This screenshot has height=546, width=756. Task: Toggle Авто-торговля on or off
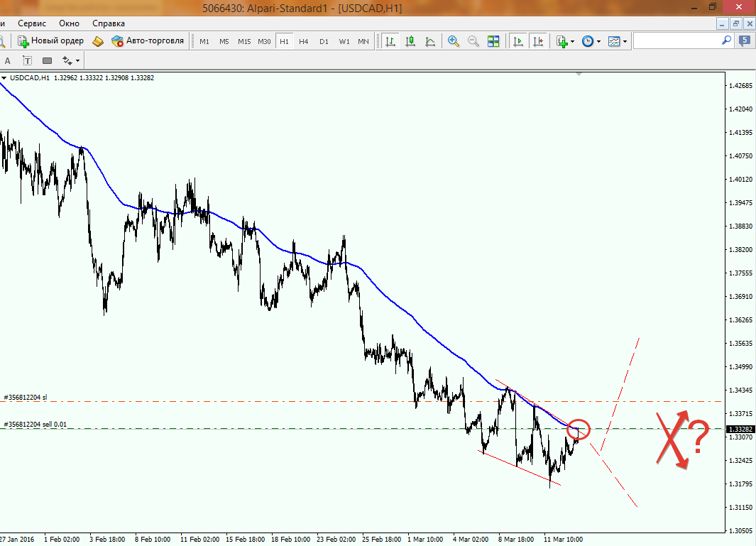(148, 41)
